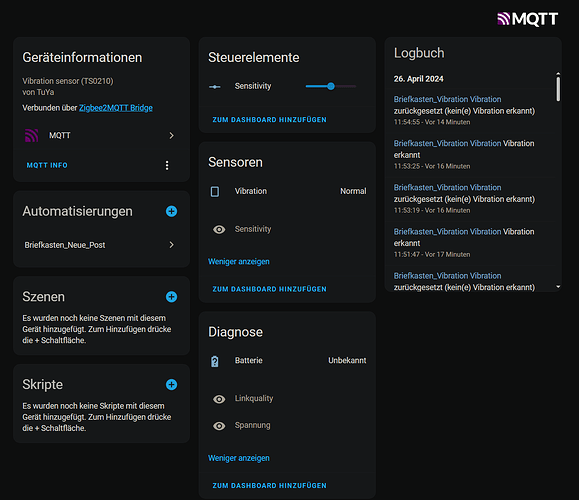Image resolution: width=579 pixels, height=500 pixels.
Task: Open the Zigbee2MQTT Bridge link
Action: [x=116, y=108]
